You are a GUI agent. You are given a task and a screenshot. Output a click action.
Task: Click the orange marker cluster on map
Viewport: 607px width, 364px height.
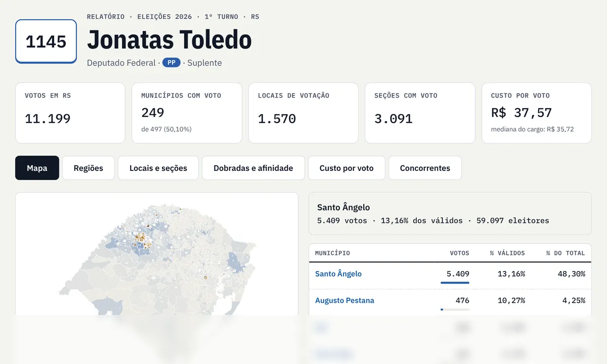[141, 238]
